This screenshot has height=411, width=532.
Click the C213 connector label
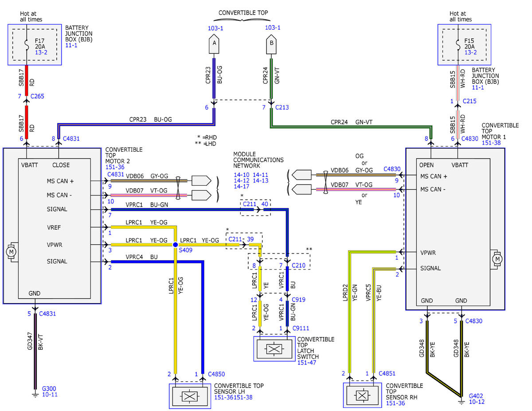click(282, 108)
